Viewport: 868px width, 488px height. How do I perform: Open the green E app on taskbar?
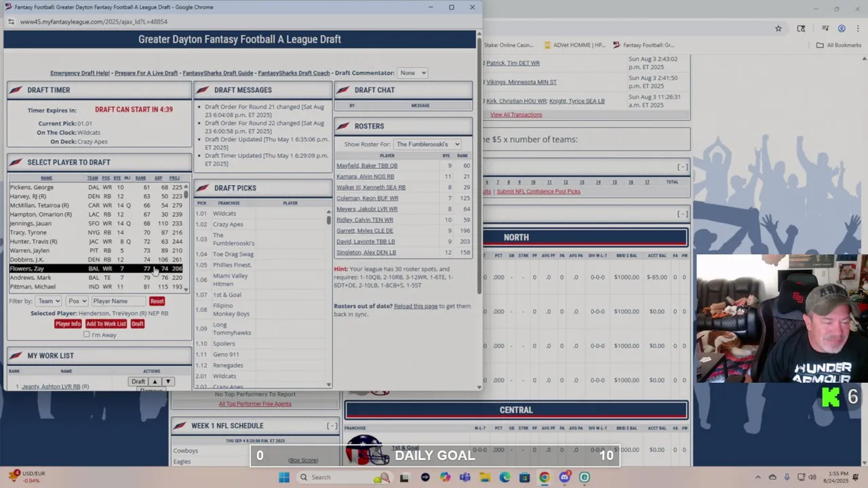584,477
